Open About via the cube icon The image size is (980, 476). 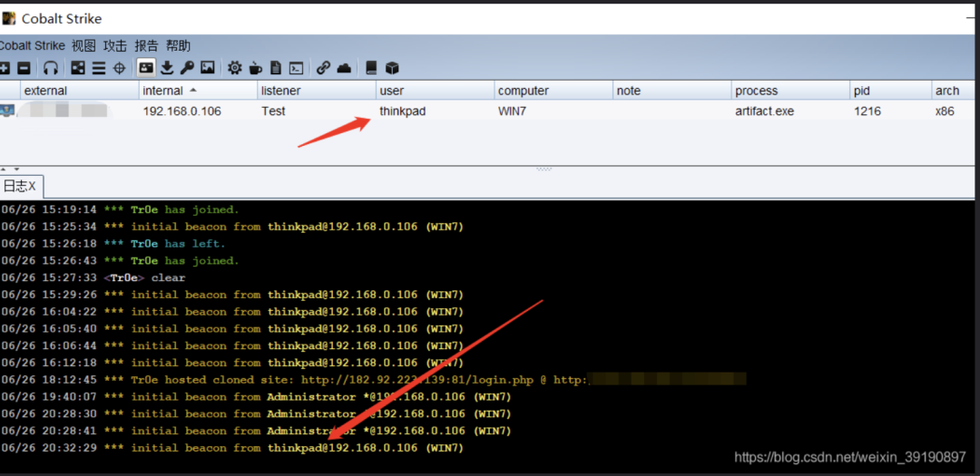tap(392, 67)
